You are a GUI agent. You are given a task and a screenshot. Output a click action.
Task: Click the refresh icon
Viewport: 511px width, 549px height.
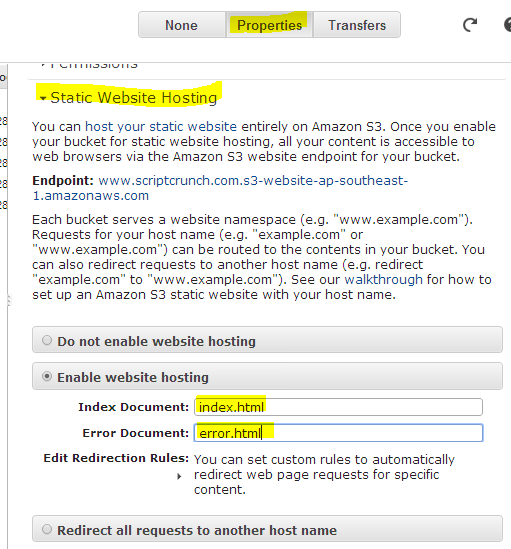[470, 25]
